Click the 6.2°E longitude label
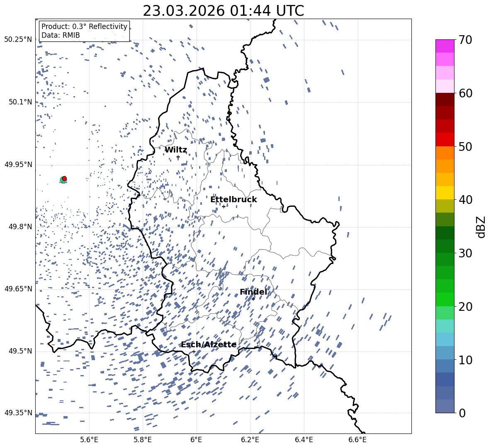The width and height of the screenshot is (491, 448). 250,440
